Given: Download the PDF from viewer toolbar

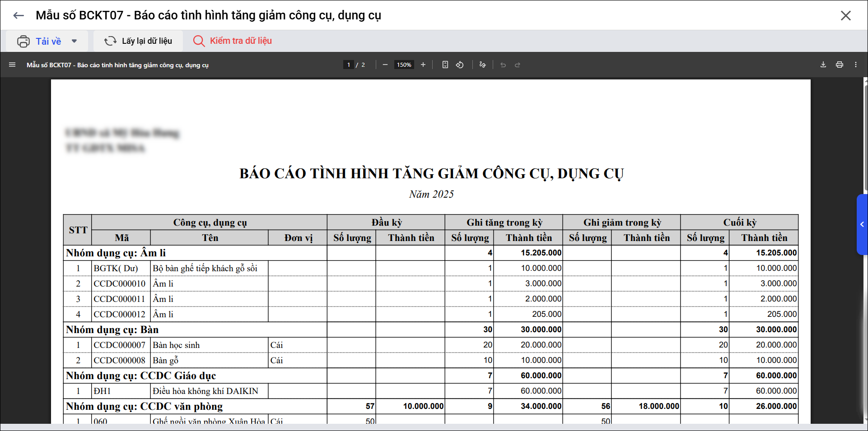Looking at the screenshot, I should pyautogui.click(x=823, y=65).
